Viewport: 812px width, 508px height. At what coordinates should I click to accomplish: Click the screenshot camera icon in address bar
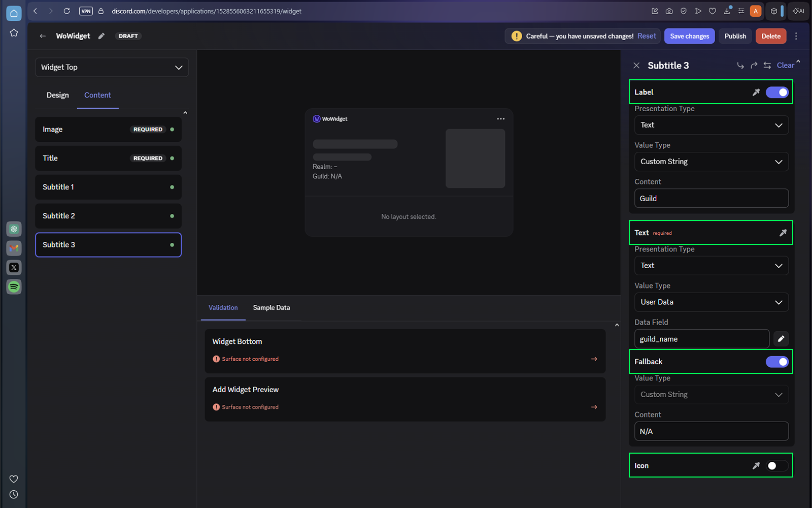click(669, 11)
